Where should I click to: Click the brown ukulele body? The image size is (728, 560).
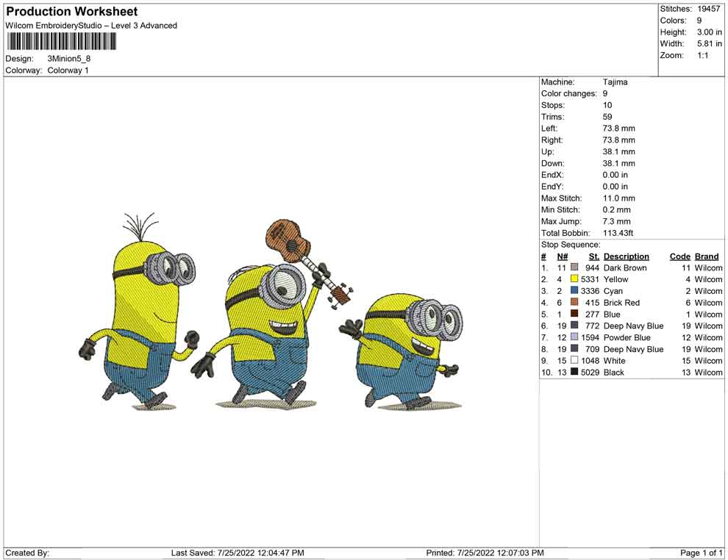pos(288,241)
